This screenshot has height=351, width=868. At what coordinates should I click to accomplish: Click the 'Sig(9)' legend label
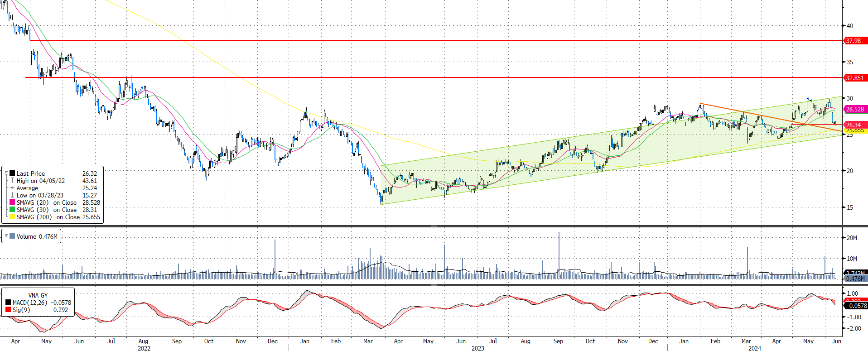(x=21, y=310)
